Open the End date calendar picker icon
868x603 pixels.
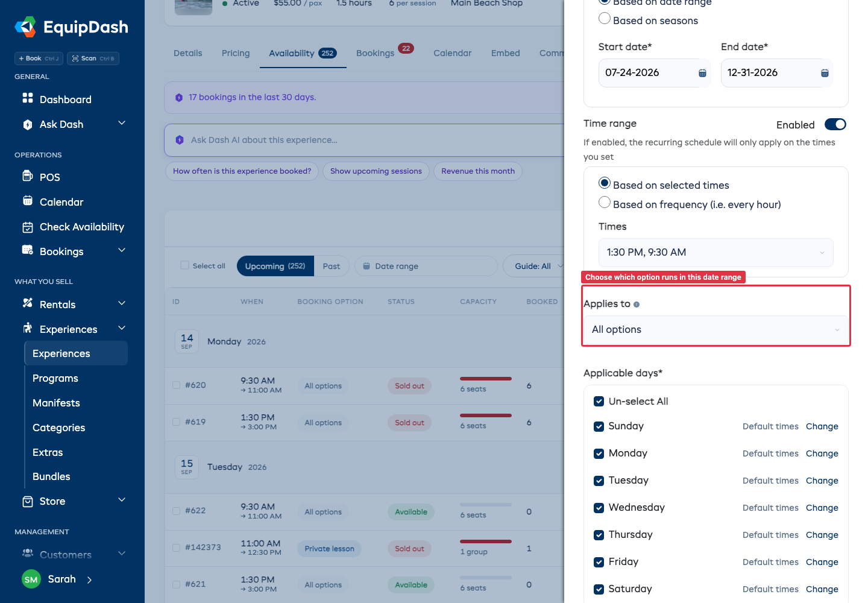click(825, 73)
